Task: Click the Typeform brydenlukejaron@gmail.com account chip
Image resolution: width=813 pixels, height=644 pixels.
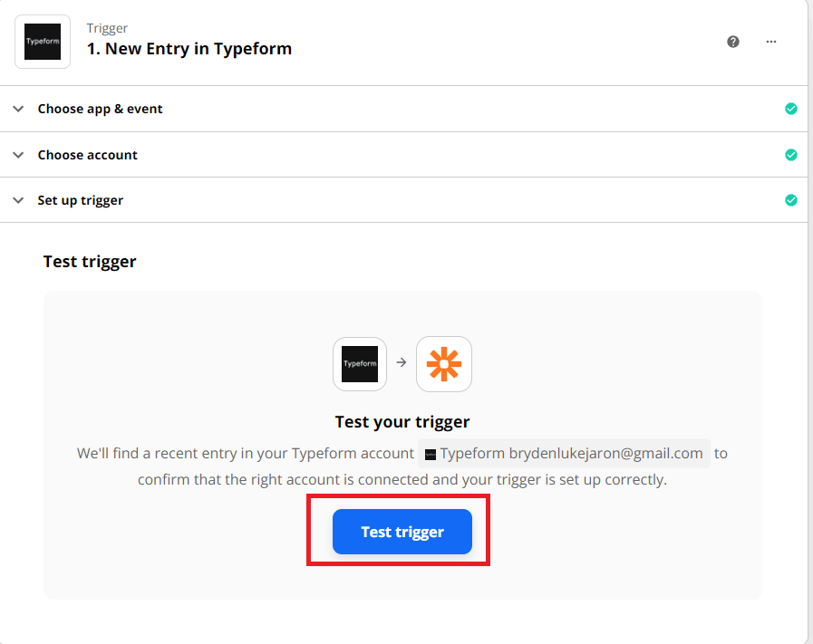Action: tap(564, 453)
